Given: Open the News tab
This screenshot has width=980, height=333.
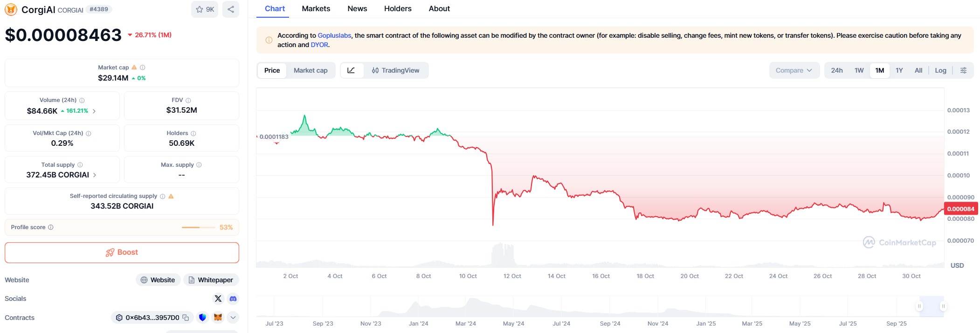Looking at the screenshot, I should click(x=357, y=8).
